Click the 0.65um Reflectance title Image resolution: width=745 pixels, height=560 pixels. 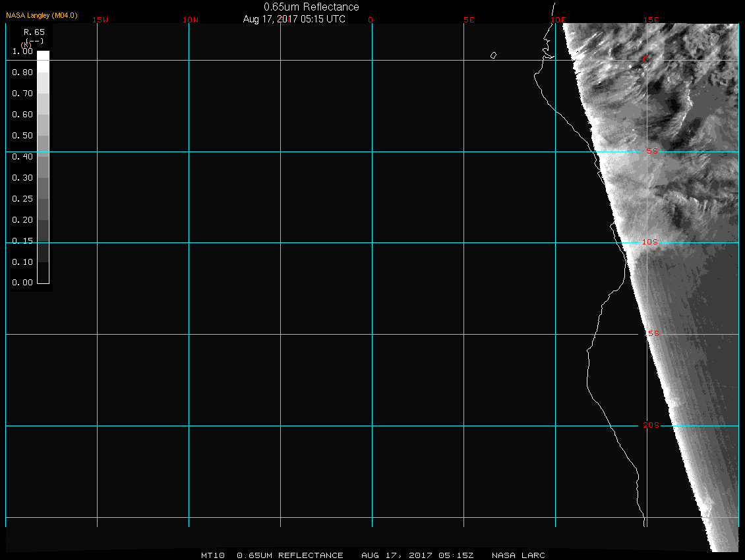tap(311, 7)
